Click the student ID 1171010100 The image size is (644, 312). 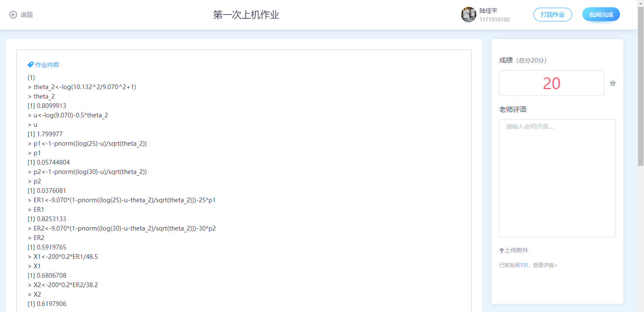(x=494, y=20)
